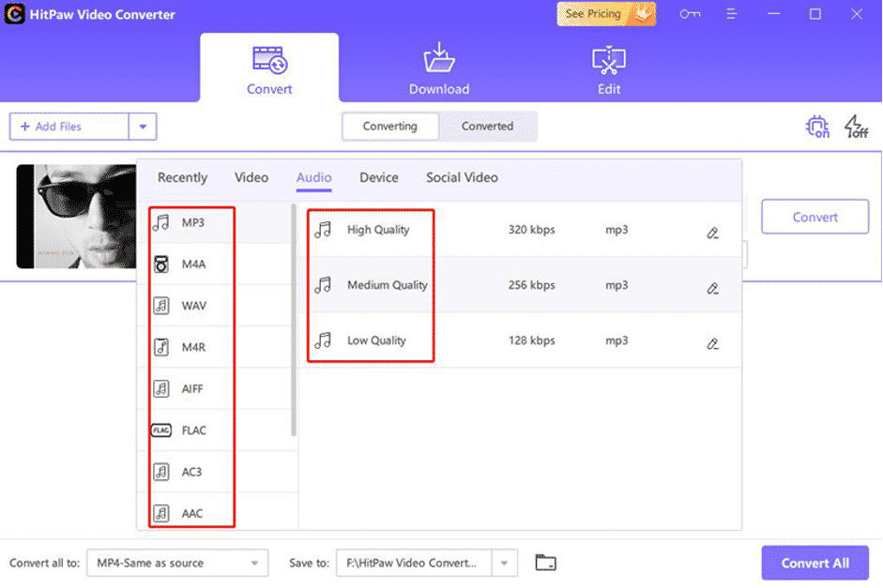Select the AIFF audio format
This screenshot has height=588, width=883.
click(x=190, y=388)
